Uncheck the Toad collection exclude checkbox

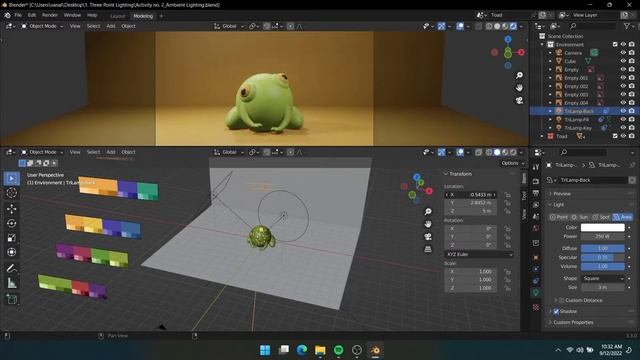615,136
